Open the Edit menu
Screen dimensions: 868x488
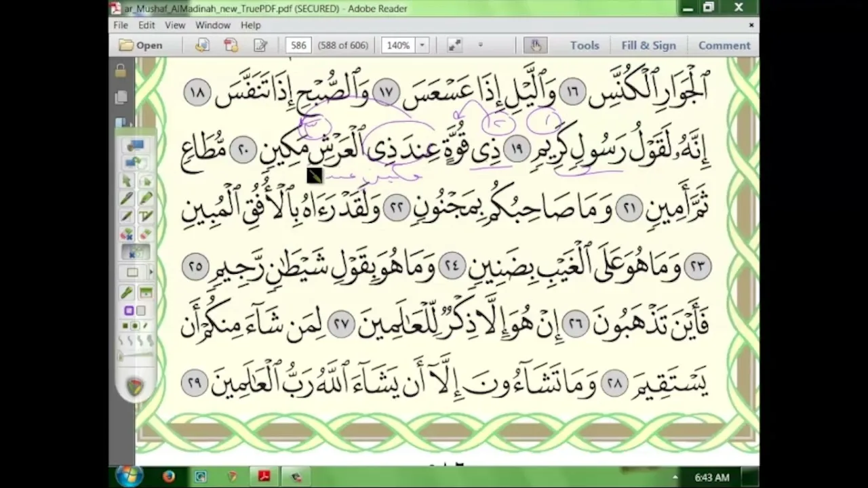click(x=146, y=25)
